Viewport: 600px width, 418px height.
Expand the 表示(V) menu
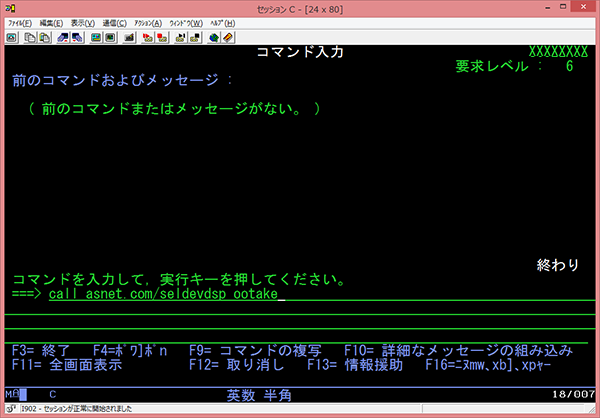[x=83, y=22]
